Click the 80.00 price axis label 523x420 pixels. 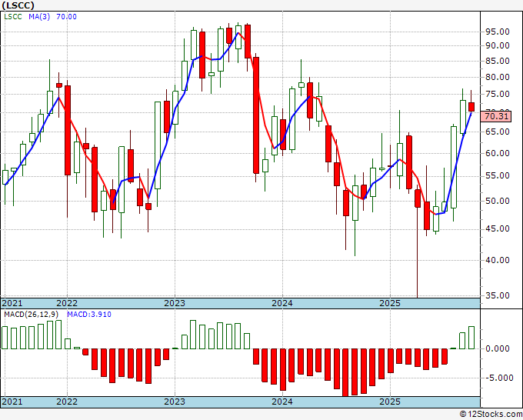[498, 77]
